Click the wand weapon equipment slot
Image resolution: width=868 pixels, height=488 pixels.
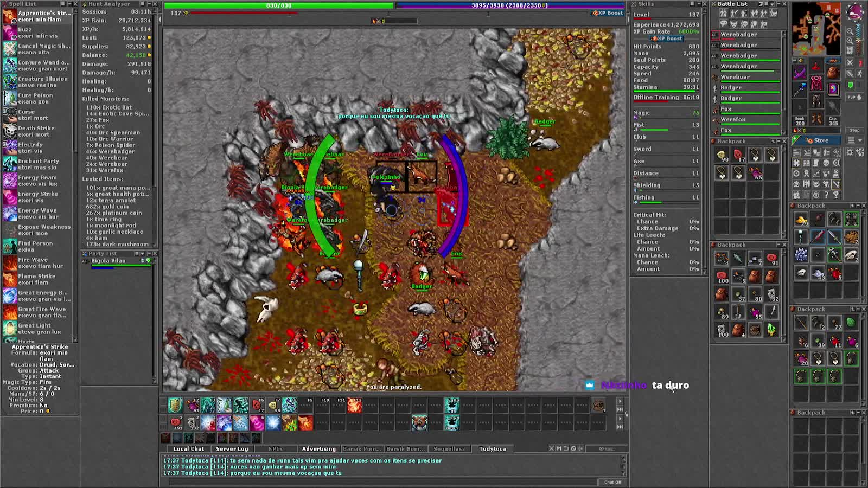(799, 89)
